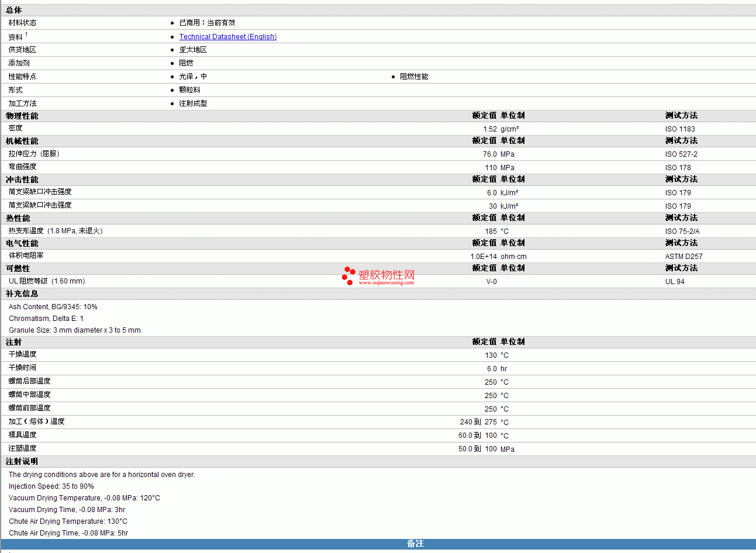This screenshot has height=553, width=756.
Task: Click the 光泽，中 feature text
Action: click(x=193, y=77)
